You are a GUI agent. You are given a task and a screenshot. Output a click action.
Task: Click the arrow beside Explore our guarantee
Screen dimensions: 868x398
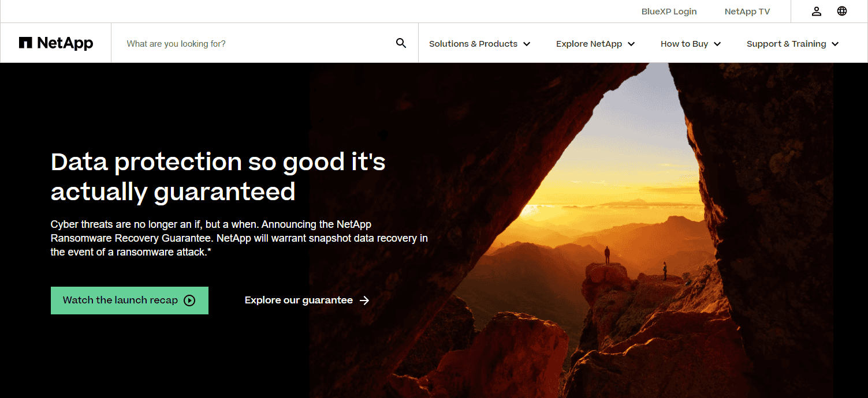[364, 301]
